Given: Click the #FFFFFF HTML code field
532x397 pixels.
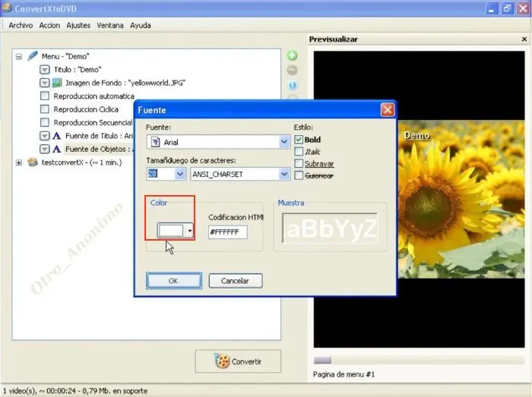Looking at the screenshot, I should (228, 232).
